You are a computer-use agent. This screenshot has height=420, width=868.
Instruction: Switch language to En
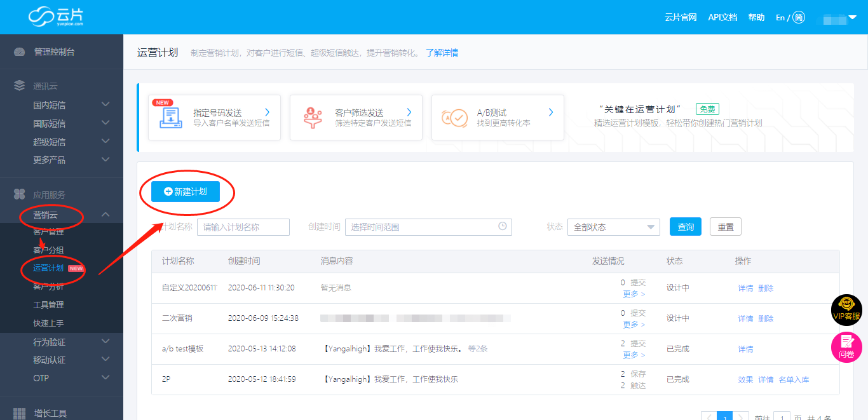pos(780,17)
